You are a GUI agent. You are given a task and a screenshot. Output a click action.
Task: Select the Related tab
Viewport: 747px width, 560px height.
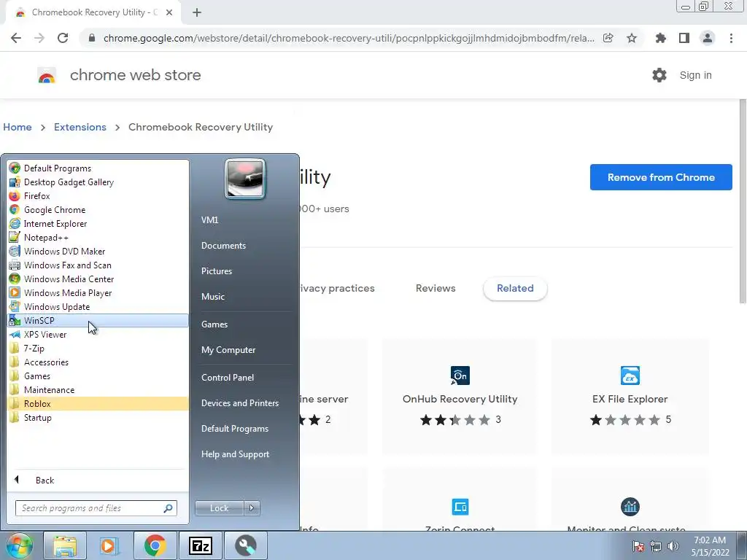(x=515, y=288)
